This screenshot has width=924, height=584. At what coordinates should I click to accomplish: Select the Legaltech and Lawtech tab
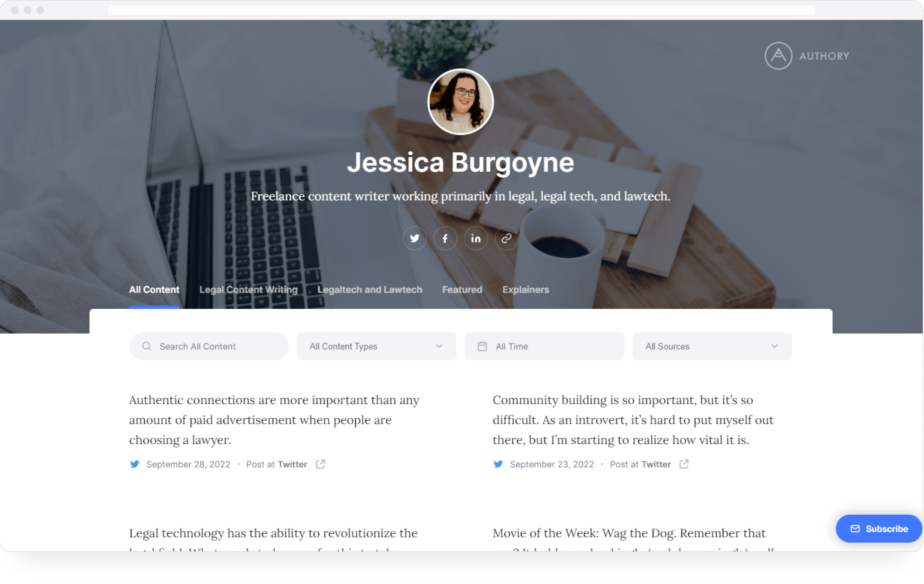coord(370,289)
